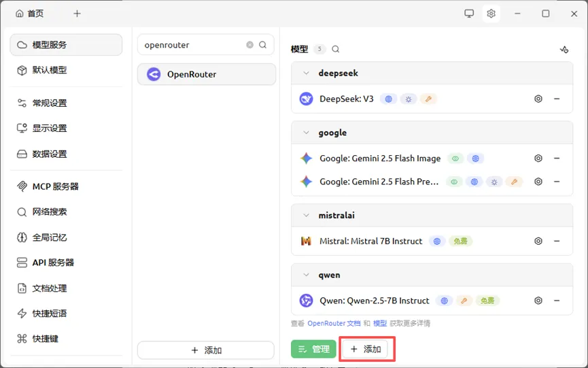Viewport: 588px width, 368px height.
Task: Open the 模型 link below model list
Action: 380,323
